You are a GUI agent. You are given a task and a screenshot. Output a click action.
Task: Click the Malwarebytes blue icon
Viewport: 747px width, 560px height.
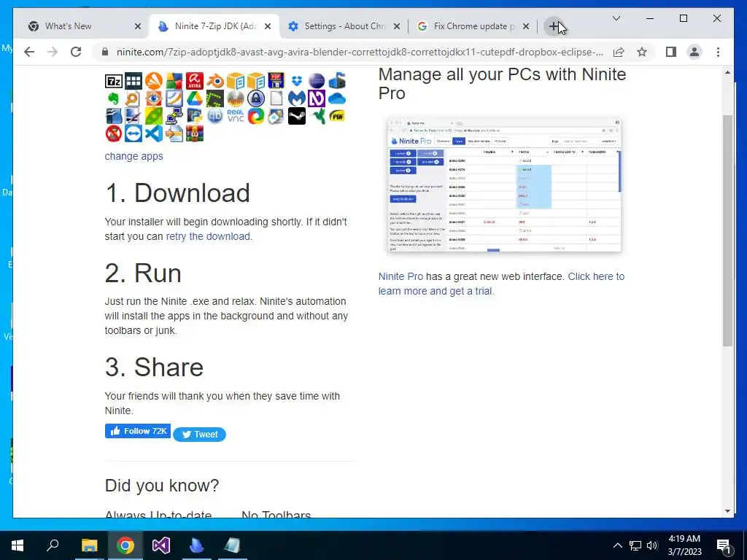(x=296, y=98)
